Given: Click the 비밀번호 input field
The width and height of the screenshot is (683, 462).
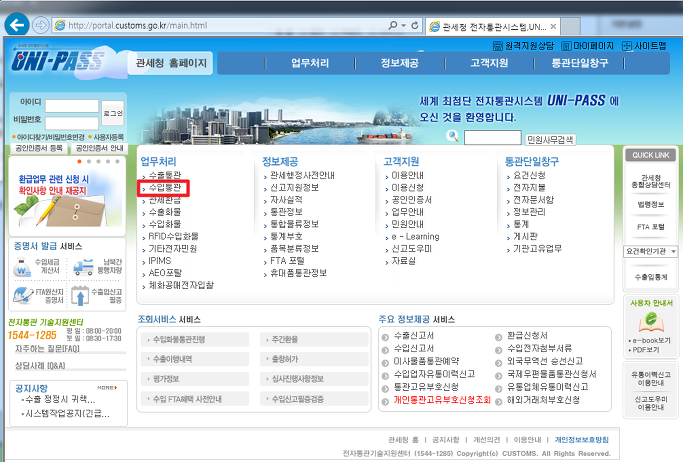Looking at the screenshot, I should click(x=72, y=123).
